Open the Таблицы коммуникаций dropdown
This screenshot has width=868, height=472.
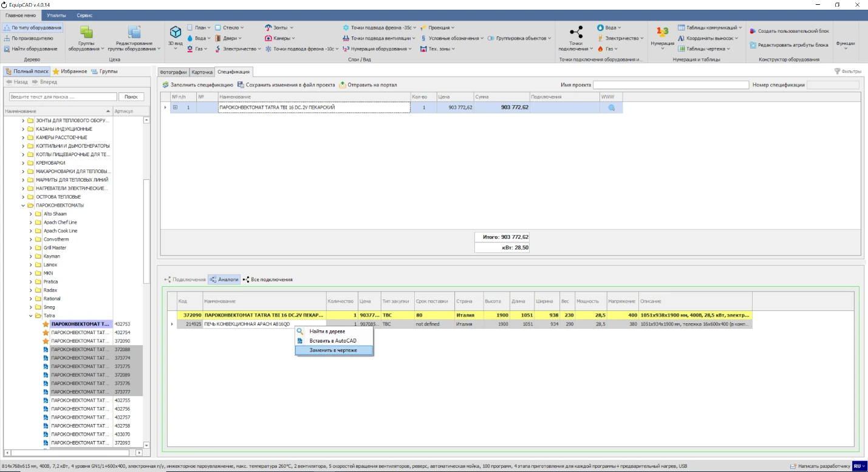pyautogui.click(x=710, y=28)
